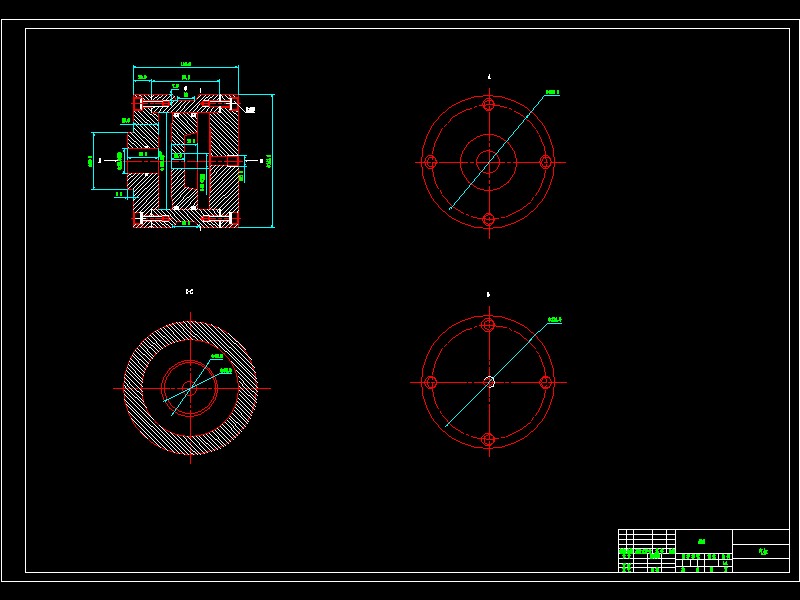This screenshot has width=800, height=600.
Task: Select the overall length dimension above the section view
Action: pos(185,65)
